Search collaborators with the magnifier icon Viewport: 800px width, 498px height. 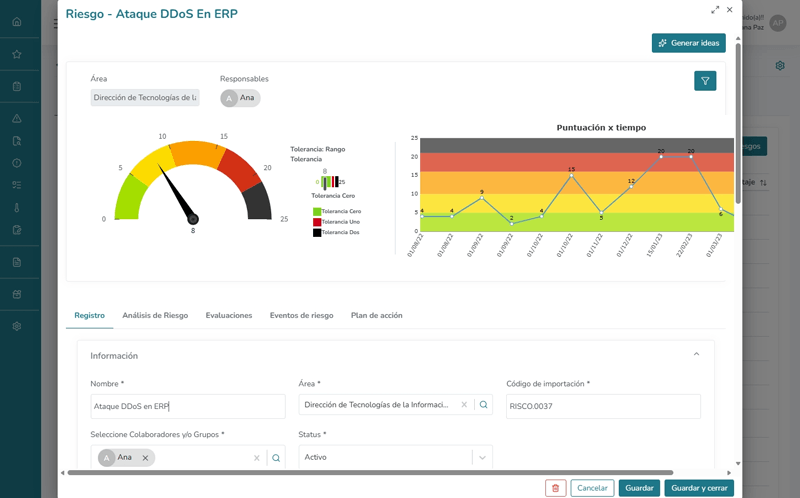point(276,458)
